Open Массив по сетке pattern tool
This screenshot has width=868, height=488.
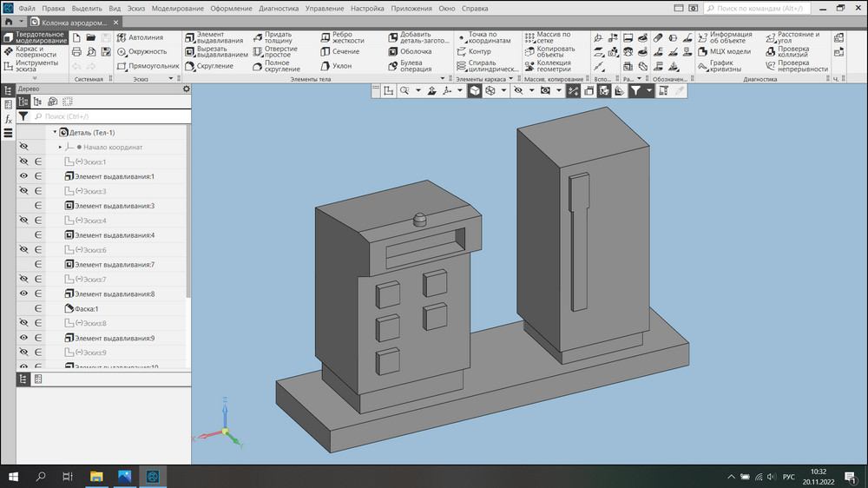(x=548, y=37)
